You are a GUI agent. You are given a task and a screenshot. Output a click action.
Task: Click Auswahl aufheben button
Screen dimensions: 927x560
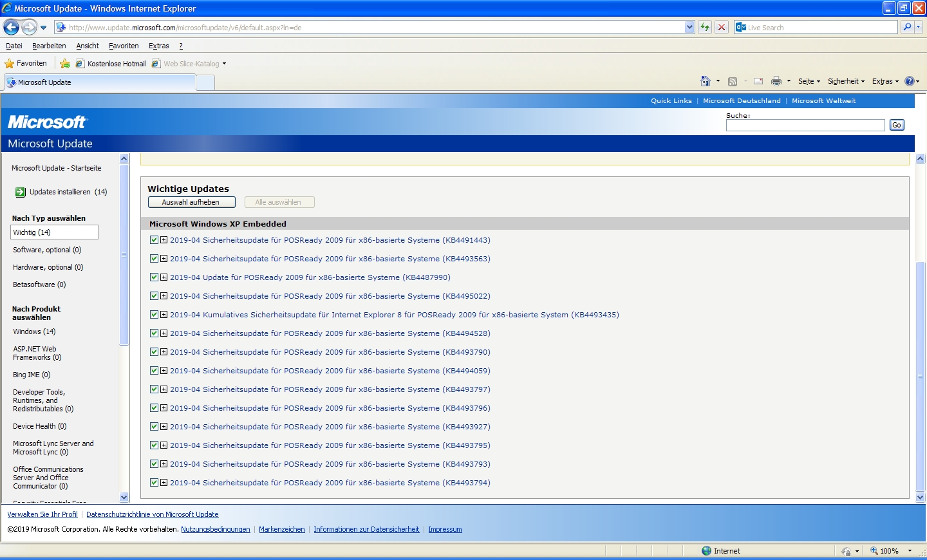pos(191,202)
